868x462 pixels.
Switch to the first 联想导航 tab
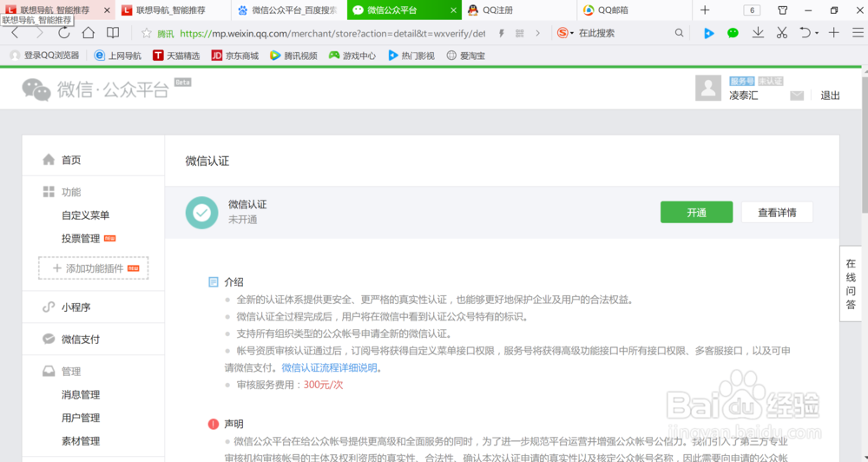tap(54, 10)
